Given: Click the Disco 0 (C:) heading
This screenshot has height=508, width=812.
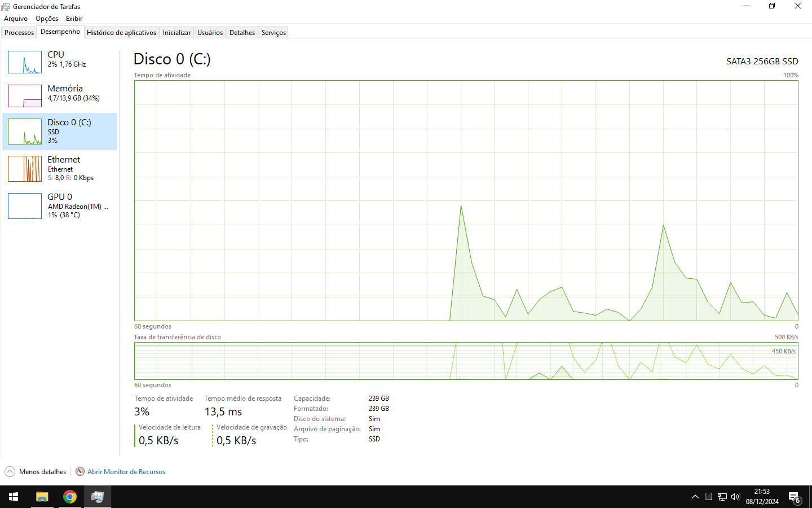Looking at the screenshot, I should pyautogui.click(x=172, y=59).
